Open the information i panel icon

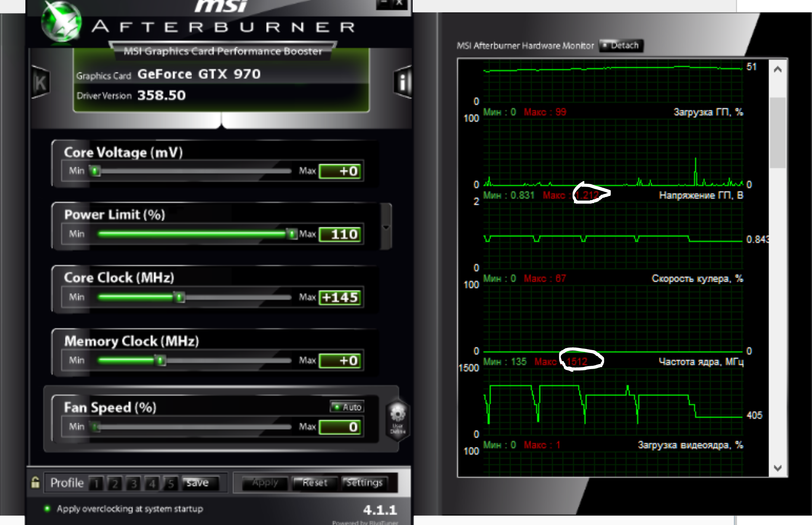[x=402, y=82]
